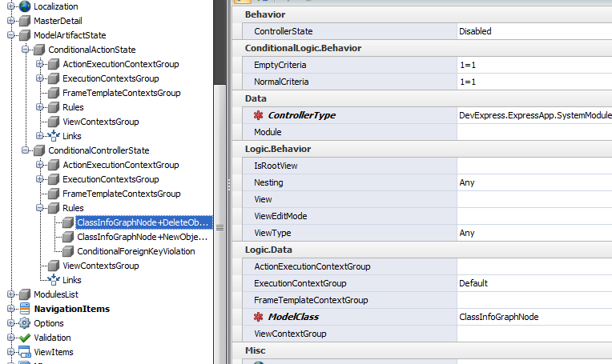
Task: Collapse Rules under ConditionalControllerState
Action: pos(40,208)
